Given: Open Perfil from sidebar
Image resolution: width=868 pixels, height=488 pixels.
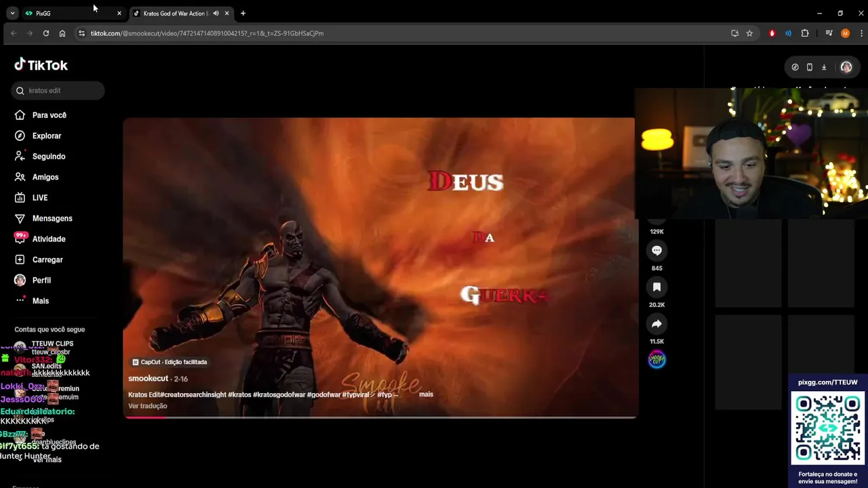Looking at the screenshot, I should coord(33,281).
